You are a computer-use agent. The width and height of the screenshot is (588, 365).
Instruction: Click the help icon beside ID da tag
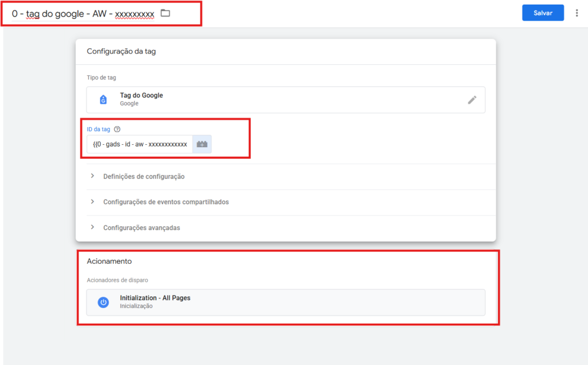(x=117, y=129)
